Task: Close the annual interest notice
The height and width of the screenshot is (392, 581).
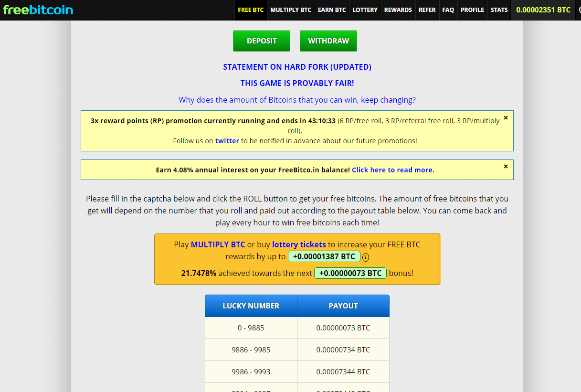Action: 506,166
